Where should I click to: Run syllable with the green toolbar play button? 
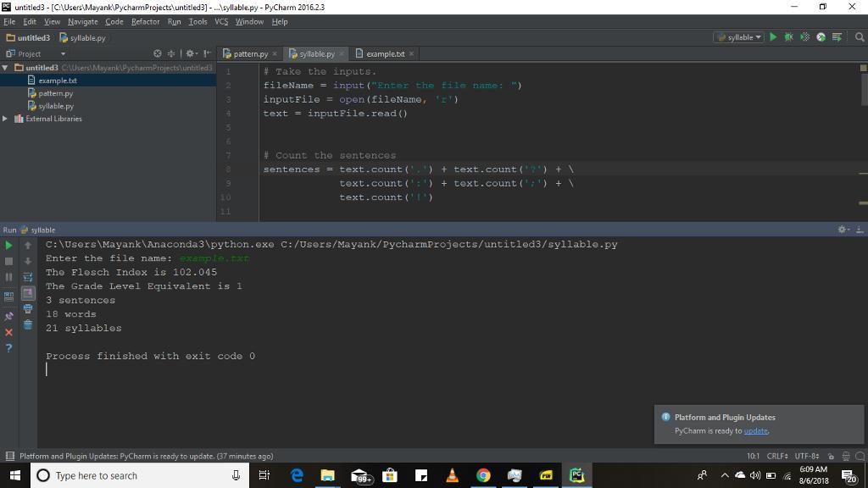pos(772,37)
